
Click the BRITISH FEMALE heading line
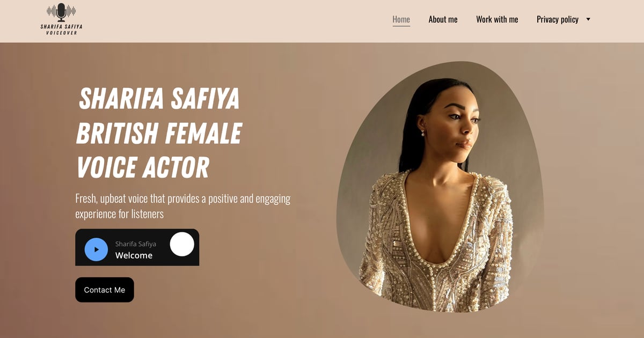[159, 133]
